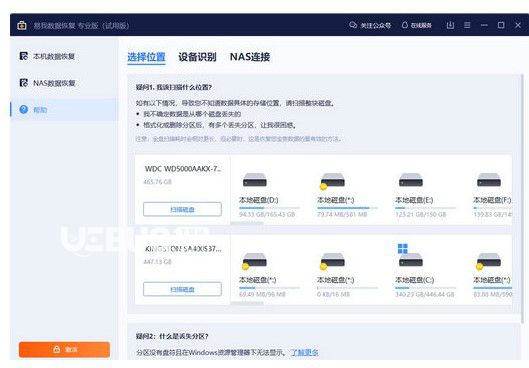This screenshot has height=368, width=529.
Task: Open 本机数据恢复 in sidebar
Action: (64, 56)
